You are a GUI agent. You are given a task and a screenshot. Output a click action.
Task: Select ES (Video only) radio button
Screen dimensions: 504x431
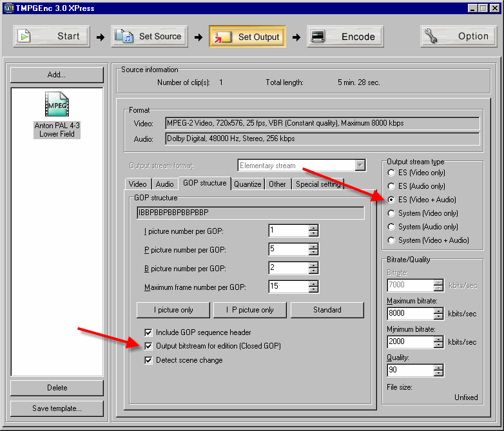(391, 173)
